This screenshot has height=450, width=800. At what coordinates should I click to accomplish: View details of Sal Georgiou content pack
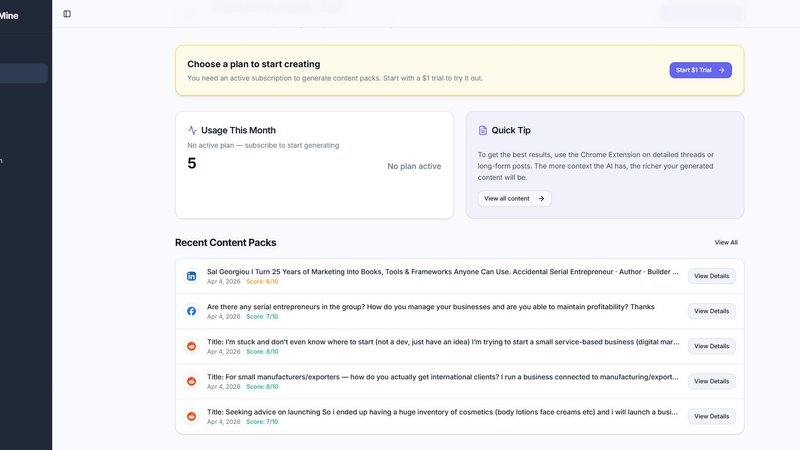click(x=711, y=276)
